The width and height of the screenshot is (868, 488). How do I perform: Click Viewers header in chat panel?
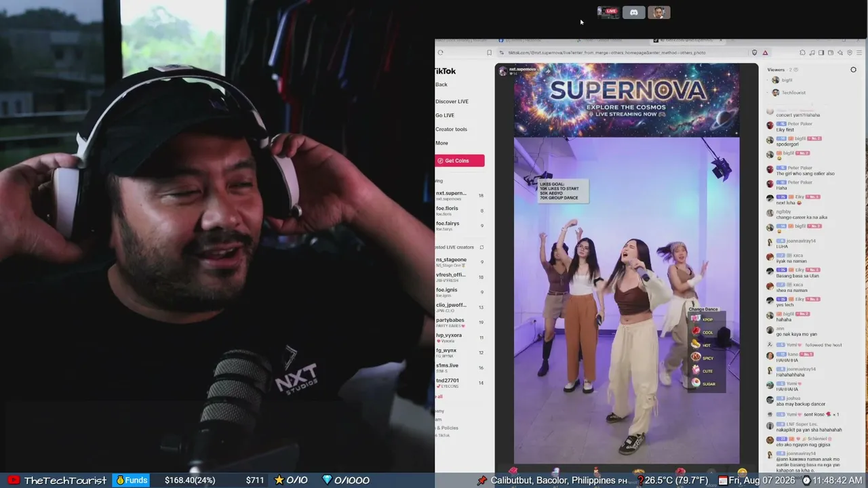pyautogui.click(x=776, y=70)
